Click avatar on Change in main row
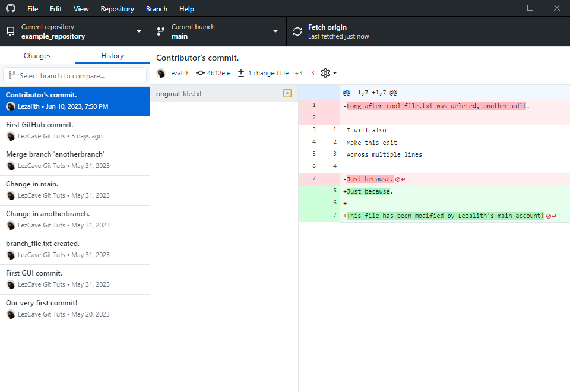 11,195
